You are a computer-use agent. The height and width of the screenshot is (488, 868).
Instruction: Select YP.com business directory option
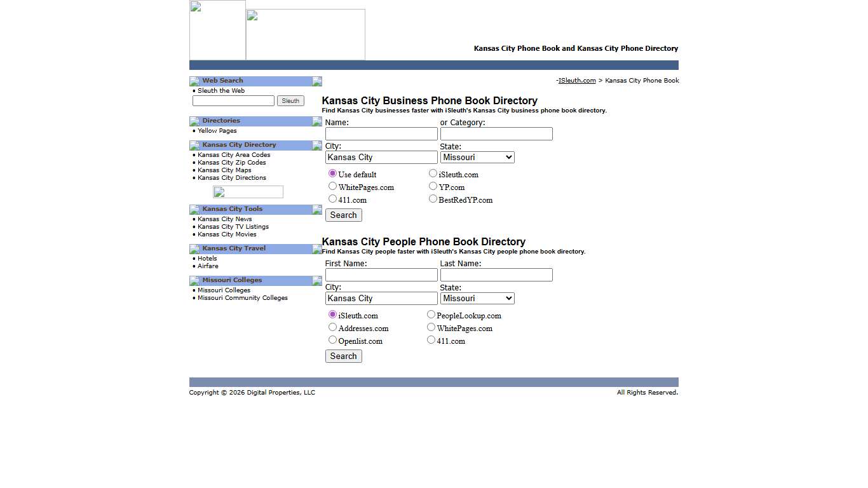coord(433,186)
